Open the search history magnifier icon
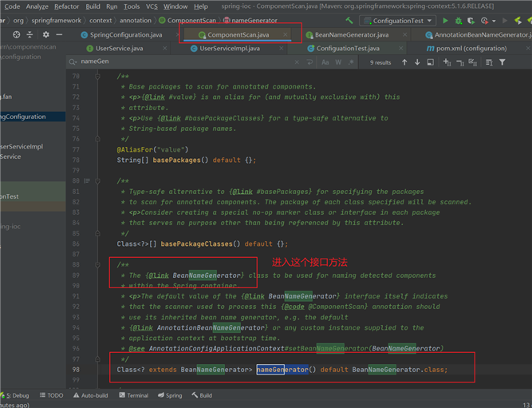This screenshot has height=408, width=532. point(73,61)
